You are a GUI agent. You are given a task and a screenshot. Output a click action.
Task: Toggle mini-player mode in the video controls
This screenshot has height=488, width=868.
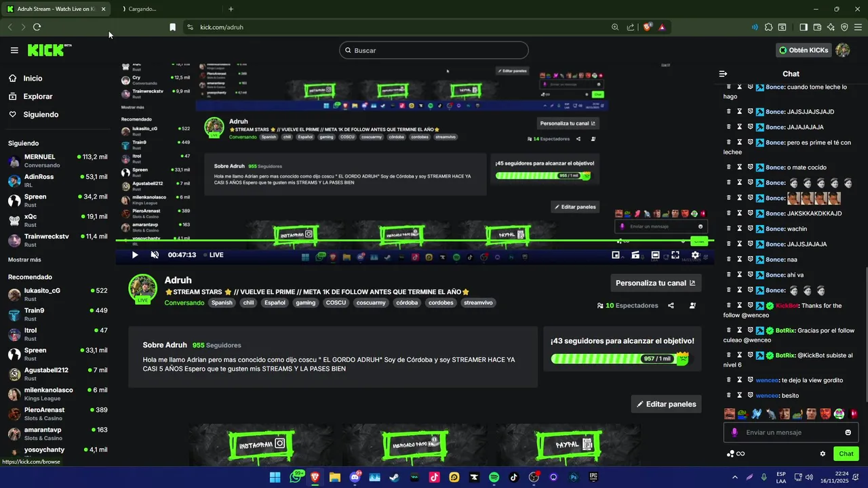[616, 255]
